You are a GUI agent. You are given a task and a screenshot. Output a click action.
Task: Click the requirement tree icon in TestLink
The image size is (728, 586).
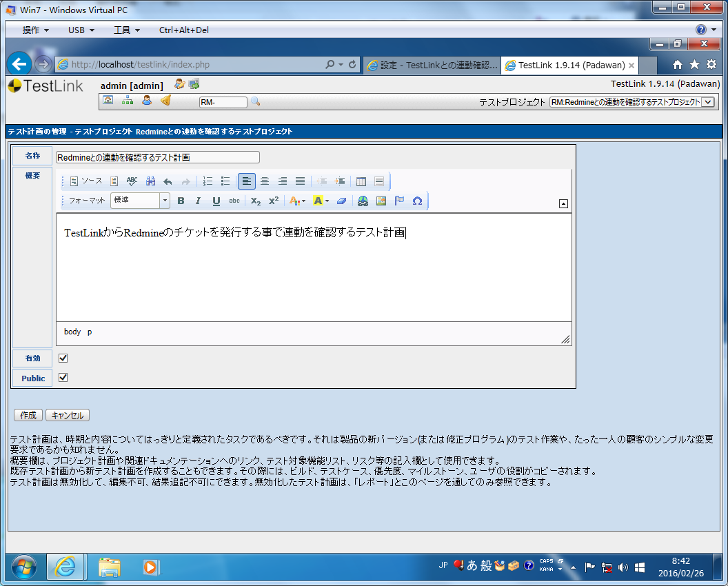pos(128,100)
